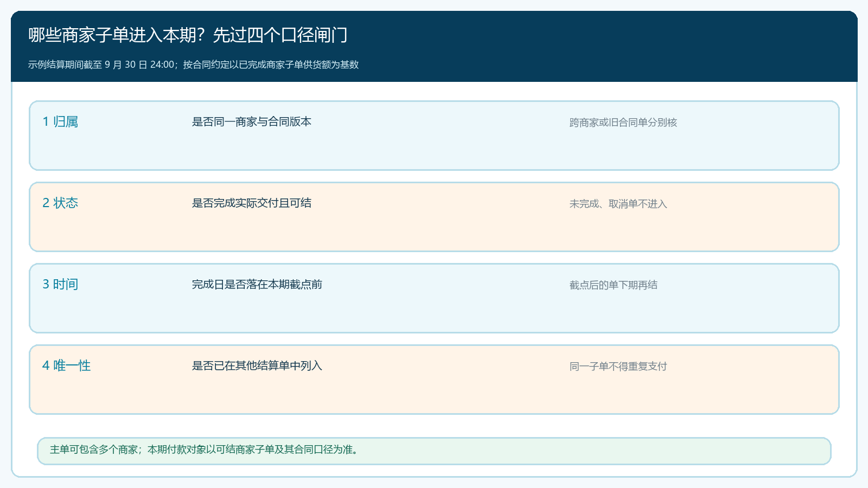Select the 3 时间 label
Screen dimensions: 868x488
(60, 284)
